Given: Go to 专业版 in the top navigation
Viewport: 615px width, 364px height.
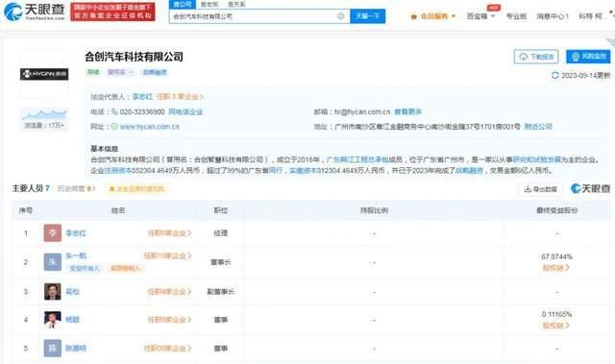Looking at the screenshot, I should pos(516,16).
